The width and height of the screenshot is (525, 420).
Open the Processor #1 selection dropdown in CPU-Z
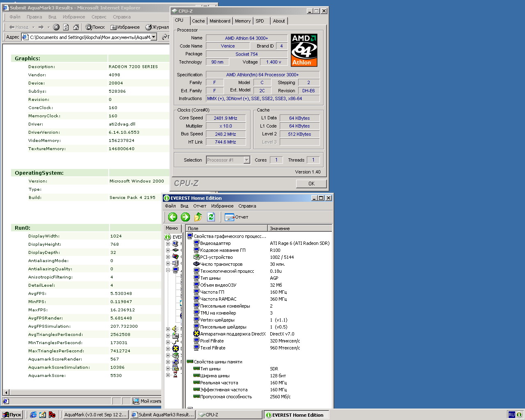click(x=247, y=160)
